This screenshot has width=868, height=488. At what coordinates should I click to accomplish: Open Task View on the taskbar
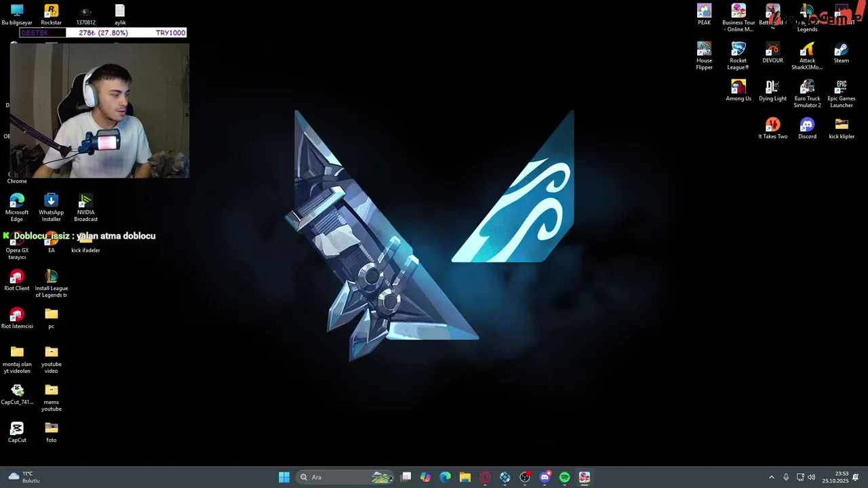tap(406, 477)
